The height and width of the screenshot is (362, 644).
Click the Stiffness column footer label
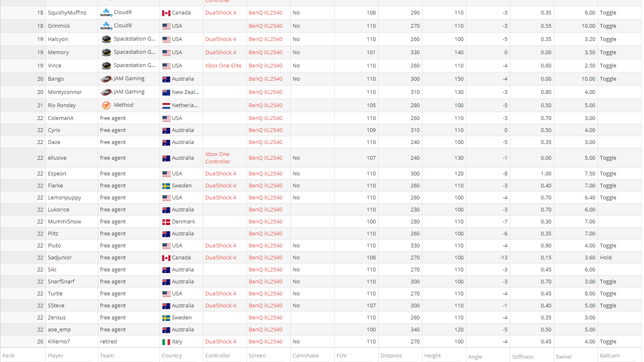pyautogui.click(x=523, y=357)
